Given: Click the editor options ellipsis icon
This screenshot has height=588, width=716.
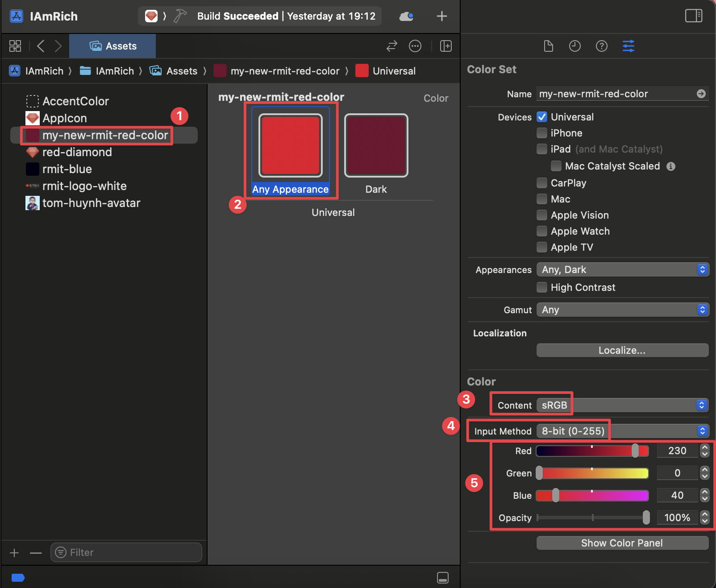Looking at the screenshot, I should (415, 46).
